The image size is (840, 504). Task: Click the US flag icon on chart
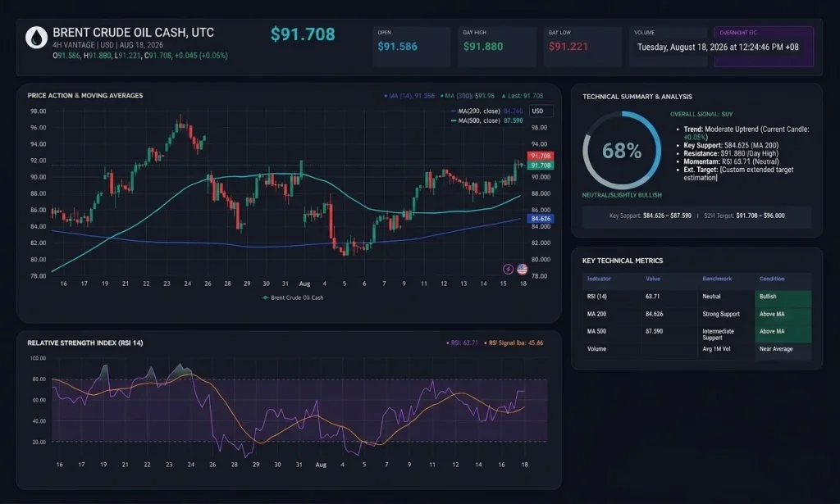click(x=522, y=269)
